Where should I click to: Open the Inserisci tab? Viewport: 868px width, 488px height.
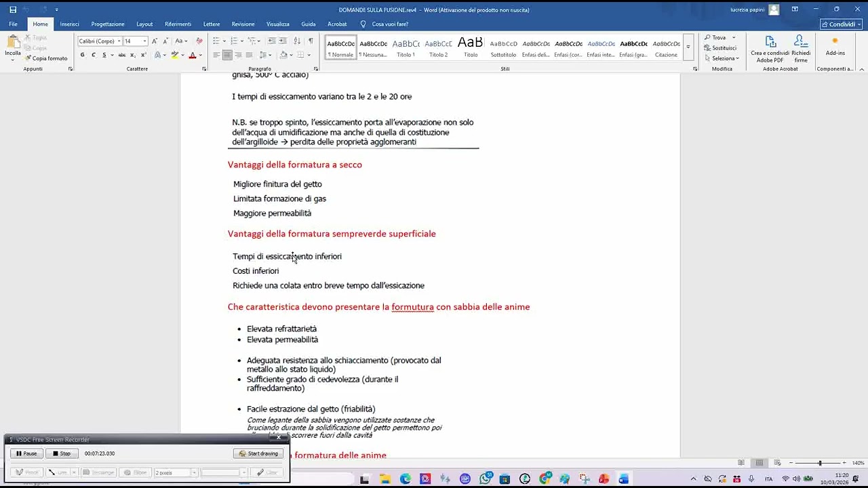coord(69,24)
